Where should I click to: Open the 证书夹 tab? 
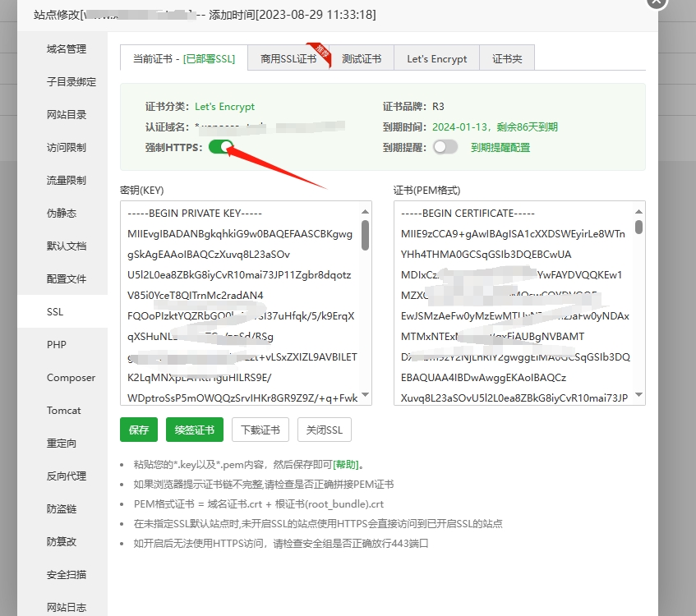(507, 58)
